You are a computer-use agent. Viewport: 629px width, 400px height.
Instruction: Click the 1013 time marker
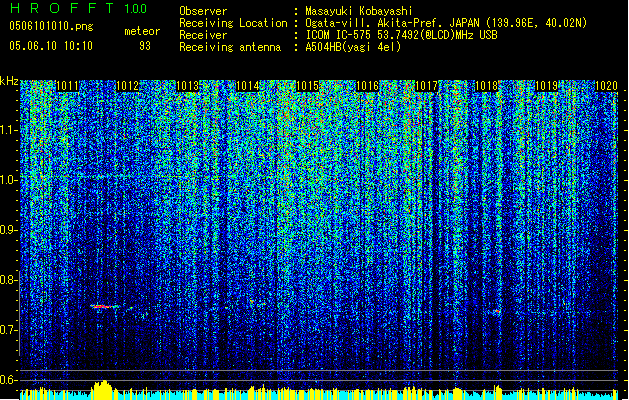click(x=187, y=86)
